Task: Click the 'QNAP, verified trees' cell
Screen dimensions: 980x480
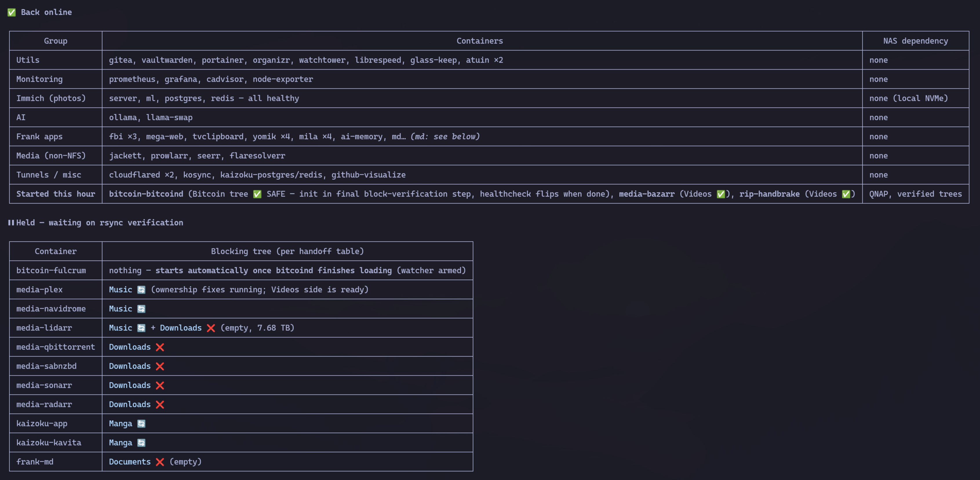Action: [x=915, y=194]
